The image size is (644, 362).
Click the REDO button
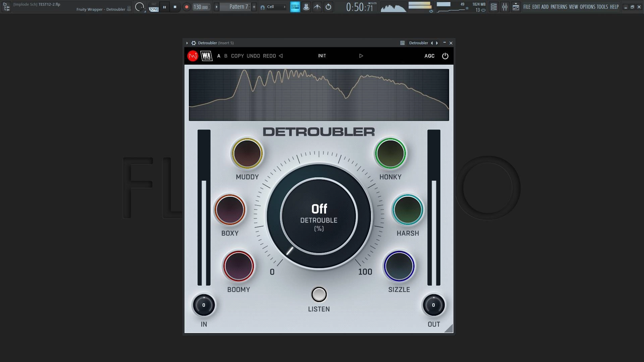269,56
